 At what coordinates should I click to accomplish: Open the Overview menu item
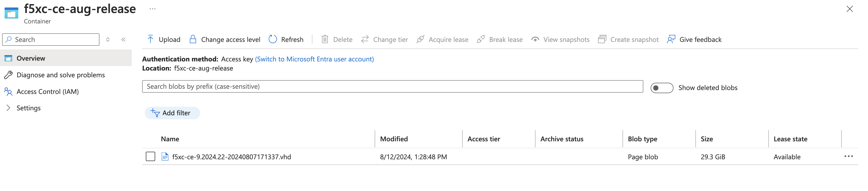(31, 58)
